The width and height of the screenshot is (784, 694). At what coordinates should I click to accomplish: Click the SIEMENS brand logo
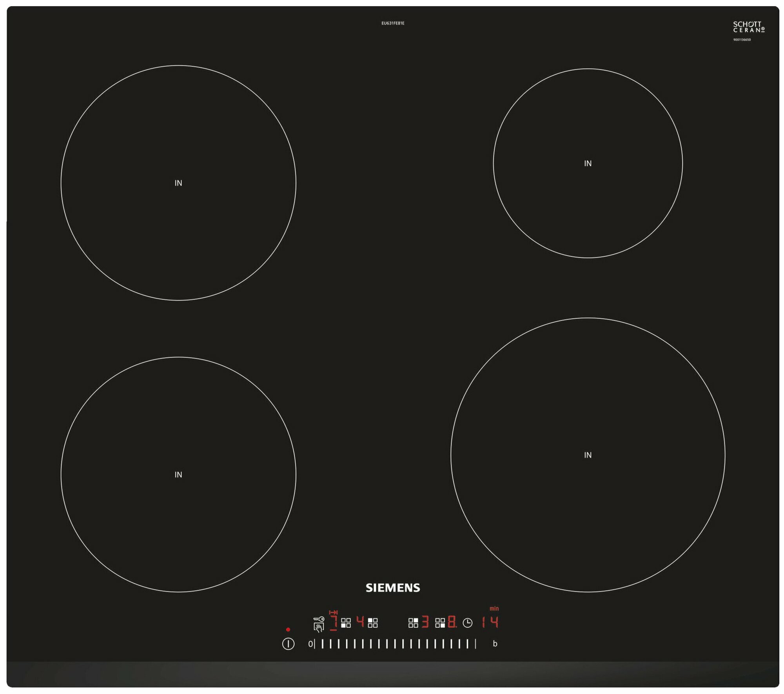pos(393,588)
